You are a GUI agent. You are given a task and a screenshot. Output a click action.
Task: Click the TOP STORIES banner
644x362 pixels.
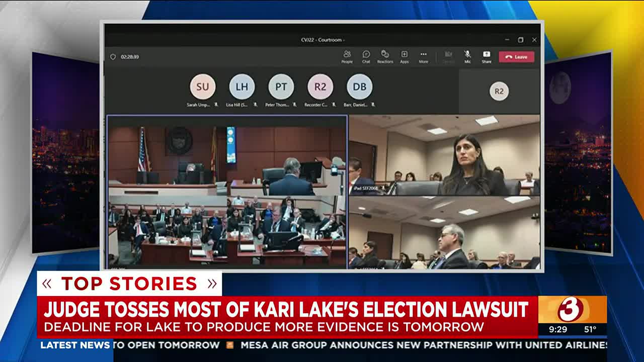[x=129, y=284]
